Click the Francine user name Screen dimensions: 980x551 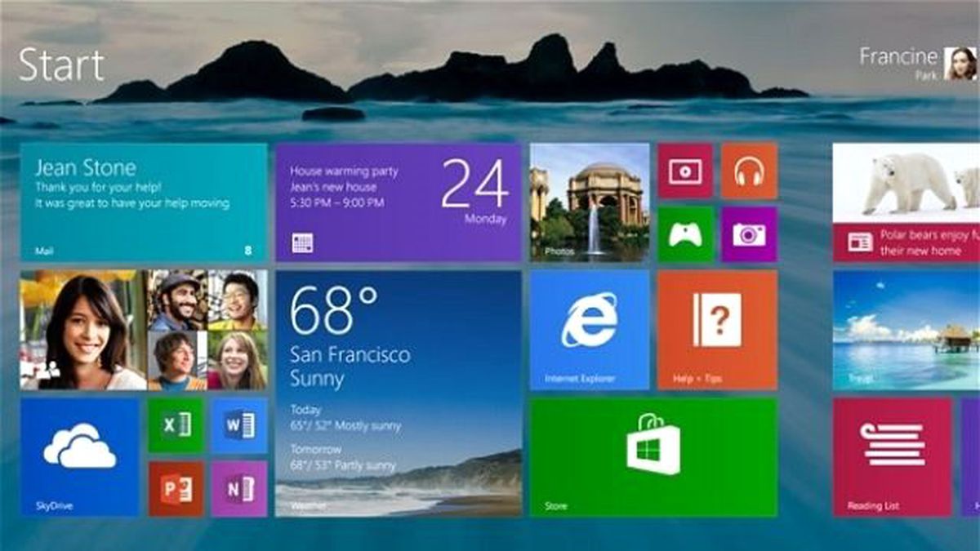click(x=898, y=56)
